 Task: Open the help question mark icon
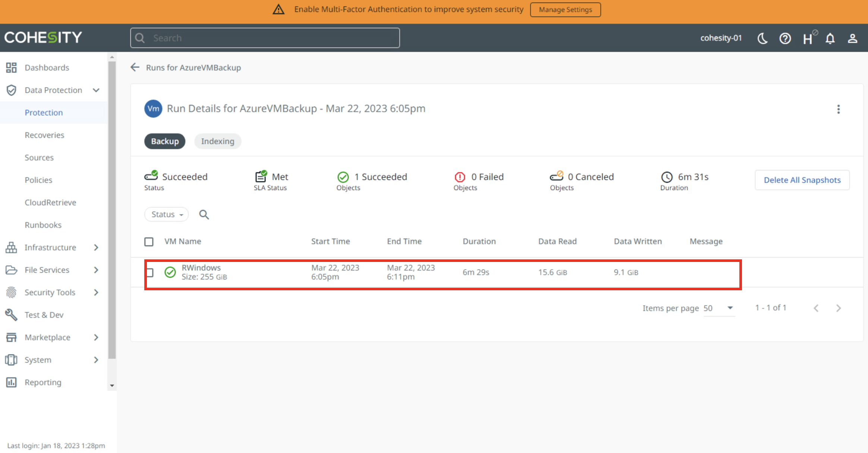click(785, 38)
